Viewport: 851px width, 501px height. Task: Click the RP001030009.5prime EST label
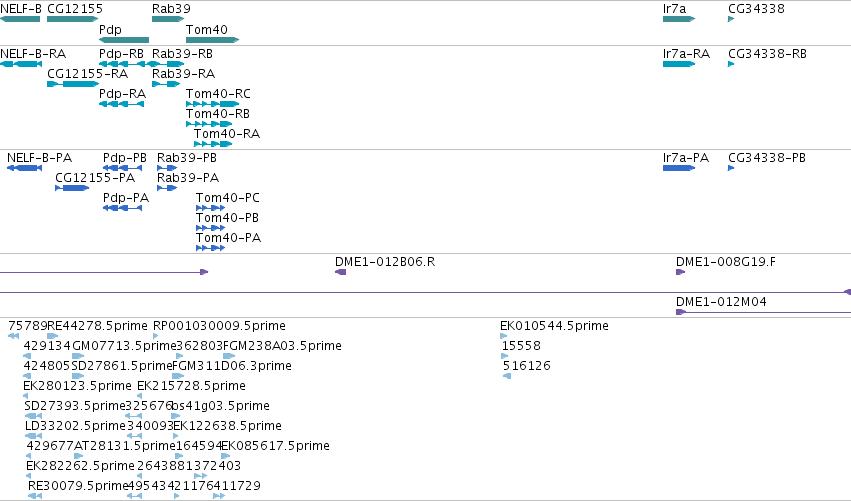click(219, 326)
